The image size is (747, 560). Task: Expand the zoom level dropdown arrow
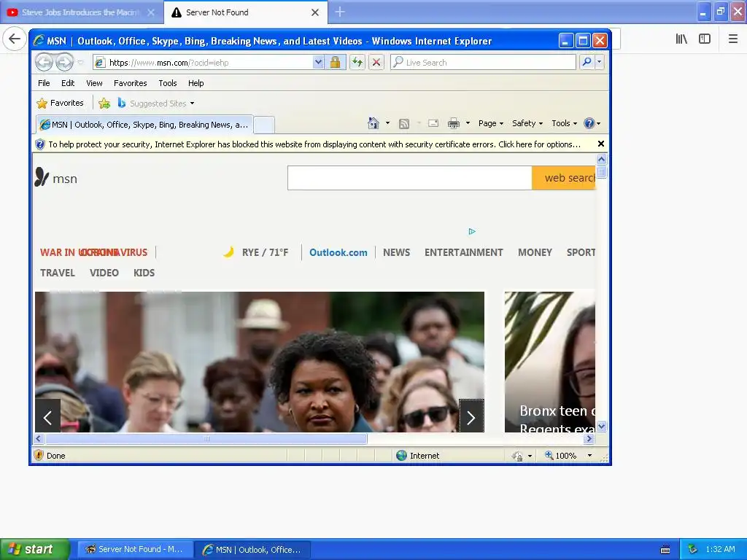point(589,456)
